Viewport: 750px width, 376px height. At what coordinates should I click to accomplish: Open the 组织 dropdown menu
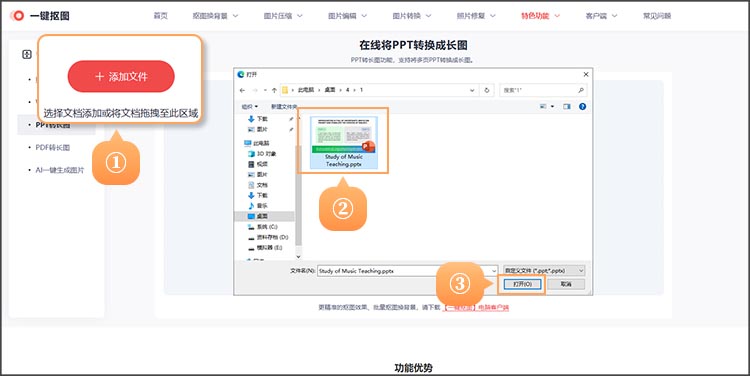[x=250, y=107]
